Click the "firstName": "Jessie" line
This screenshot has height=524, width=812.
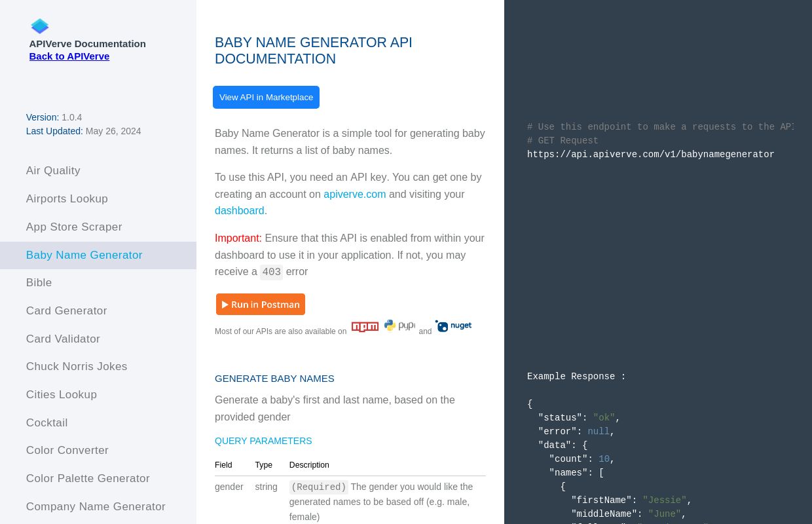click(x=631, y=500)
